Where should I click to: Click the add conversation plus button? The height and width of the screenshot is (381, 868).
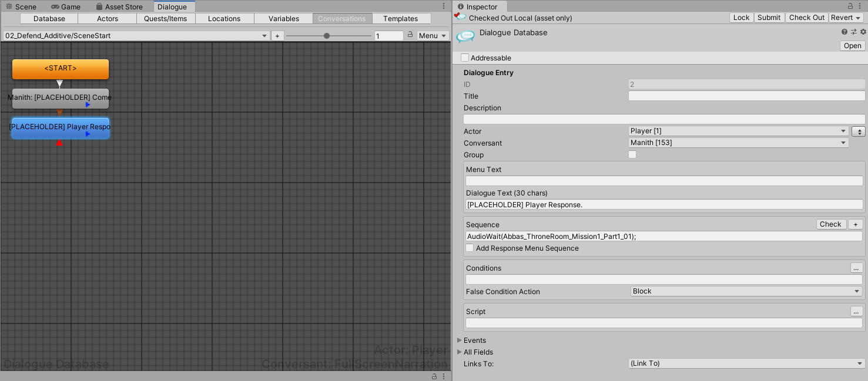[277, 36]
